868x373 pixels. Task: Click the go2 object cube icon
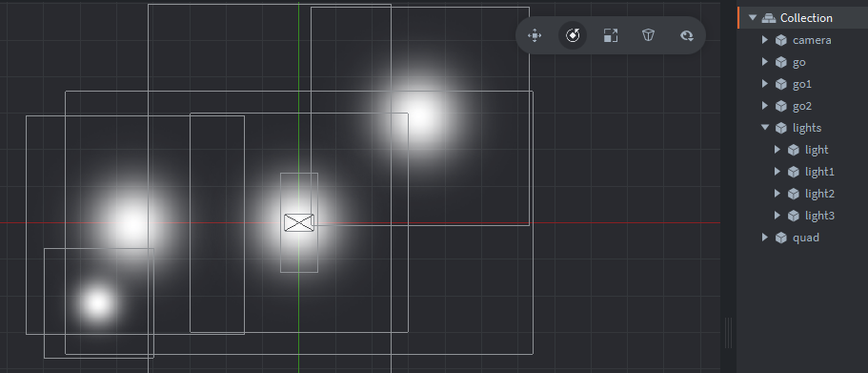[781, 106]
